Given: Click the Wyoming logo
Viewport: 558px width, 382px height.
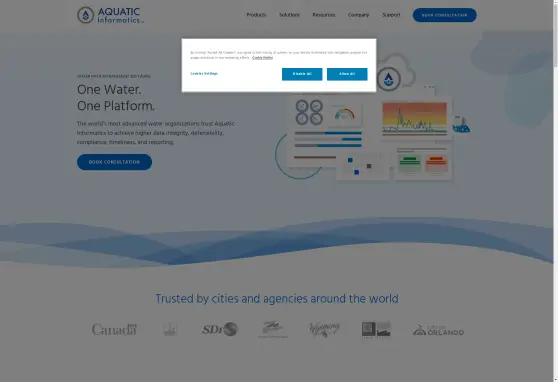Looking at the screenshot, I should pyautogui.click(x=324, y=330).
